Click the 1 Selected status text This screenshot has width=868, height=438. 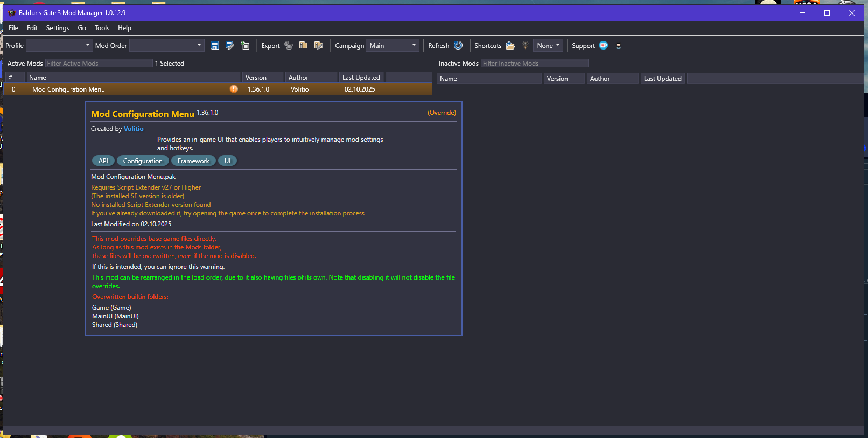170,64
